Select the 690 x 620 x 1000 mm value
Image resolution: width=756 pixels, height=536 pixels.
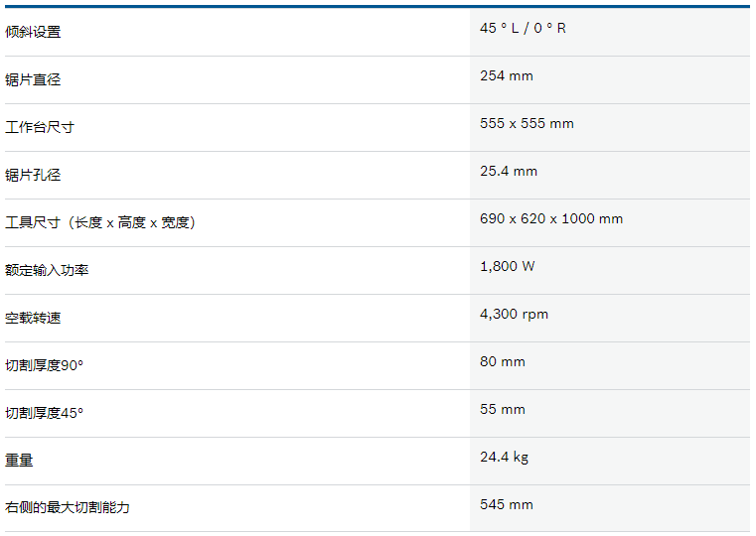point(550,218)
